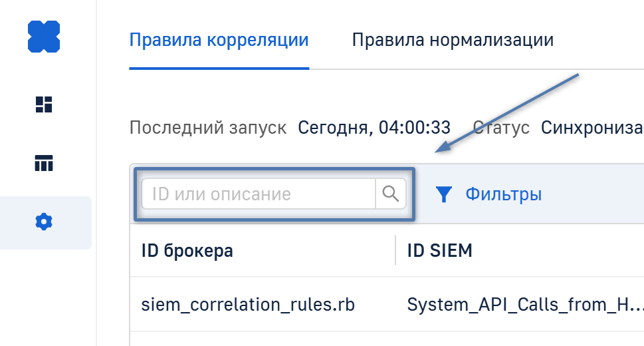Switch to Правила корреляции tab

click(219, 40)
